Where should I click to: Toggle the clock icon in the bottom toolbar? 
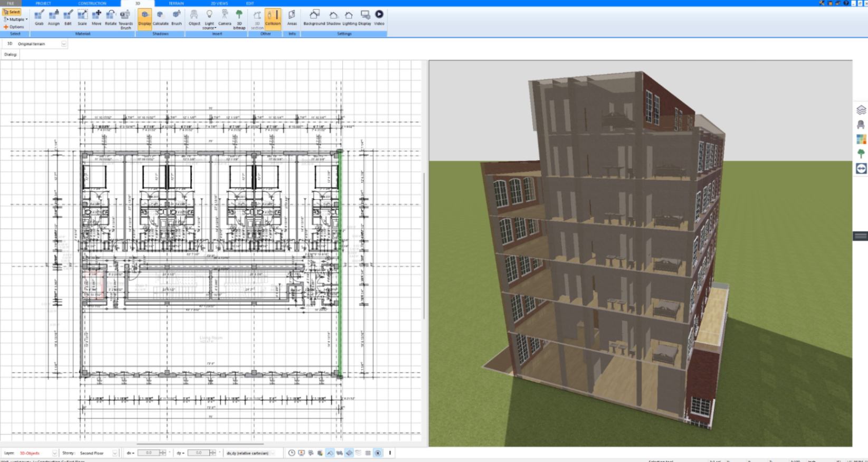point(291,453)
